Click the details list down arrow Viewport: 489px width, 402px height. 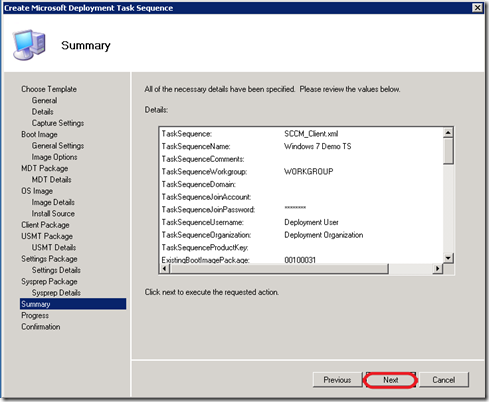click(x=448, y=258)
